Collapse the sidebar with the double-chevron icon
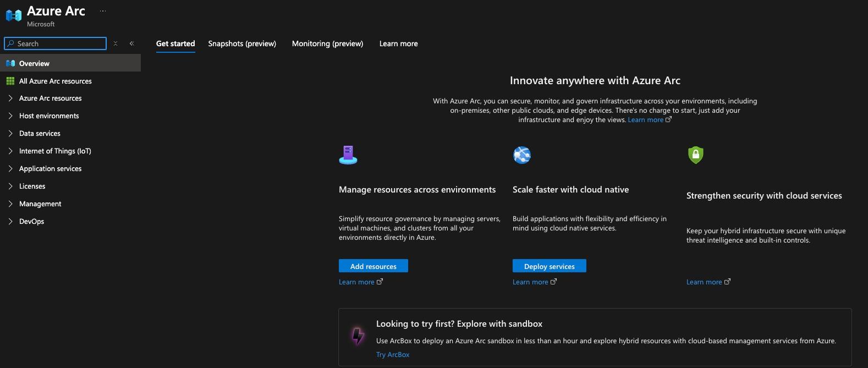The width and height of the screenshot is (868, 368). (x=131, y=43)
